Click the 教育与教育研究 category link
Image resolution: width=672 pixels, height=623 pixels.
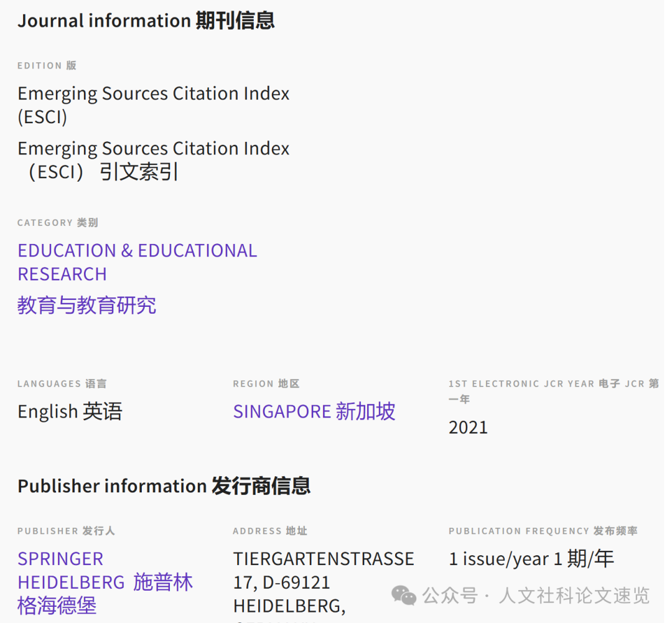[86, 306]
